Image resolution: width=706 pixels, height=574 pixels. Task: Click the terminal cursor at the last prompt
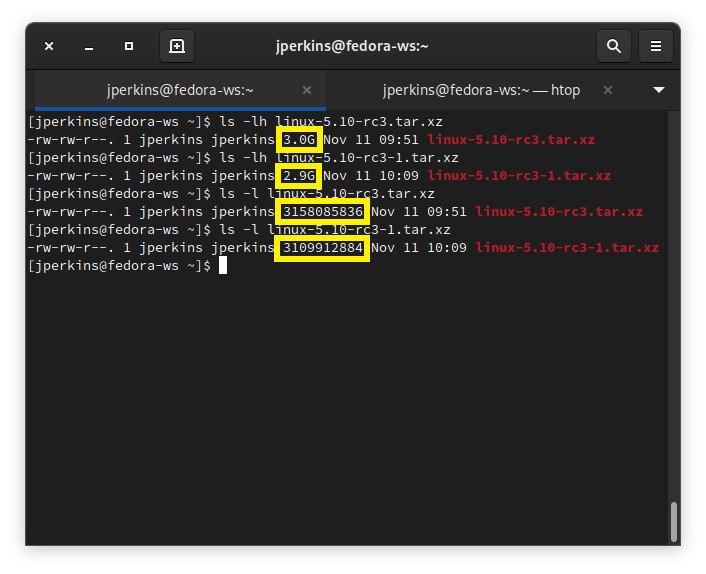(x=223, y=266)
